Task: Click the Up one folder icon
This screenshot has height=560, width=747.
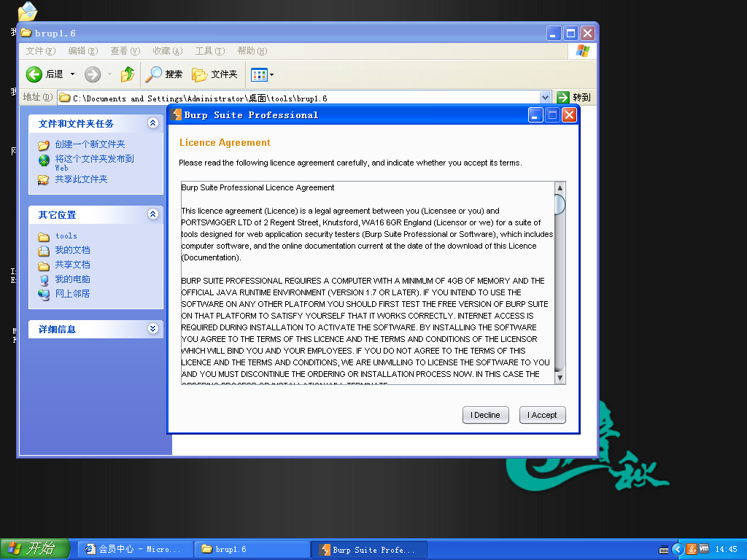Action: tap(127, 74)
